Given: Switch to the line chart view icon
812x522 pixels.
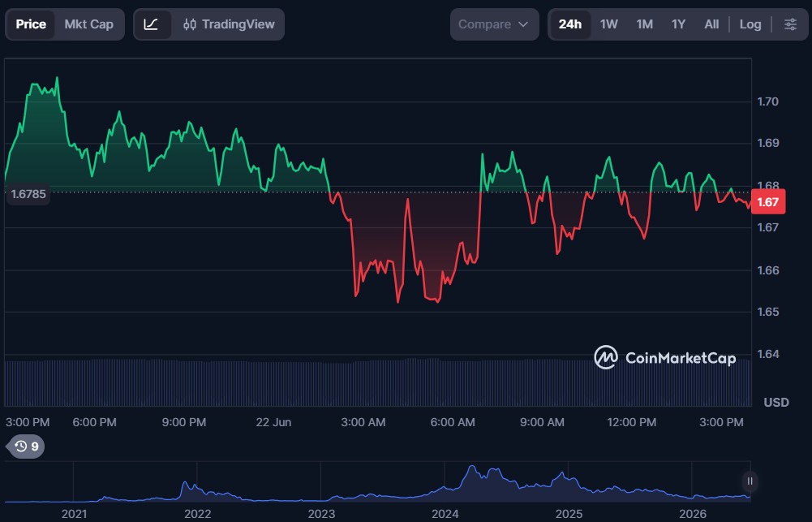Looking at the screenshot, I should (151, 24).
